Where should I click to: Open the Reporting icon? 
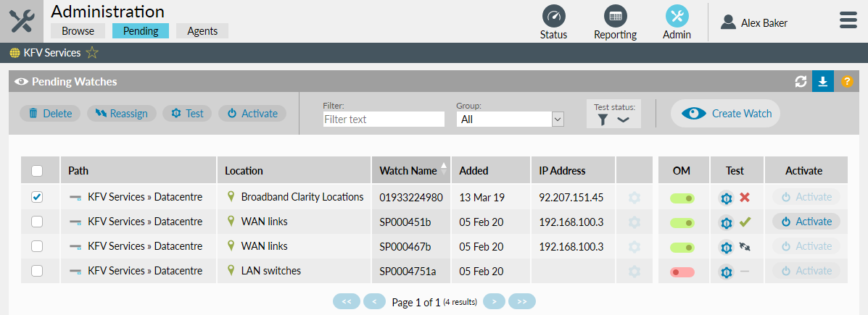pos(615,17)
